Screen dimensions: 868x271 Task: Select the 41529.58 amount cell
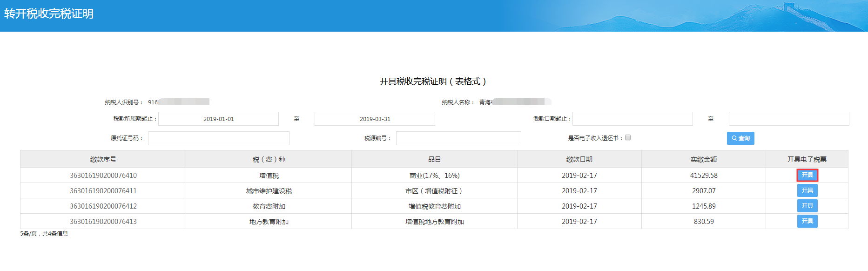tap(704, 176)
